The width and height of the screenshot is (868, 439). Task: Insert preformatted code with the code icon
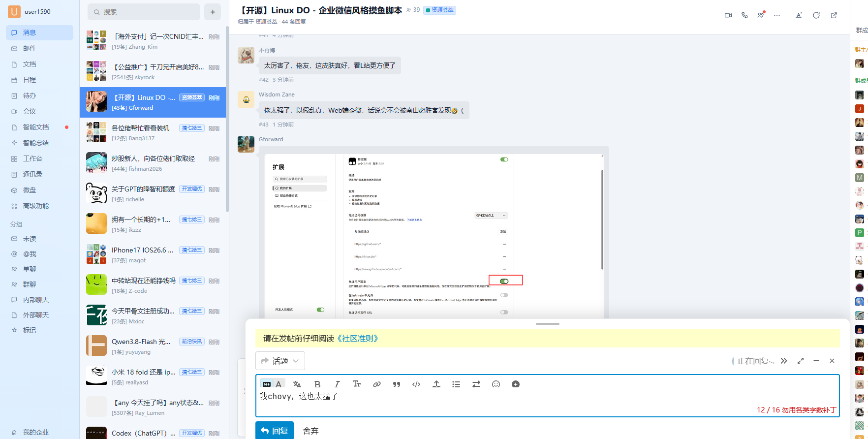tap(416, 384)
